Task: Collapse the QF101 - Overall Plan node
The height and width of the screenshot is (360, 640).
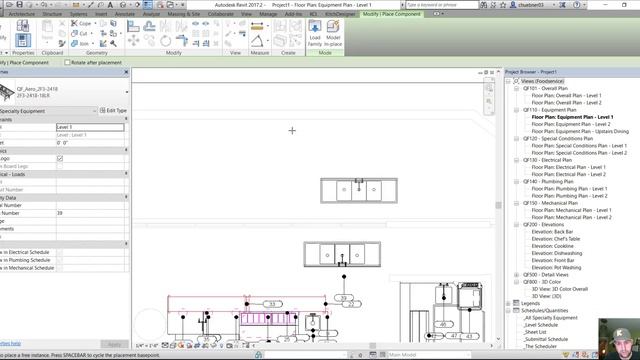Action: click(516, 88)
